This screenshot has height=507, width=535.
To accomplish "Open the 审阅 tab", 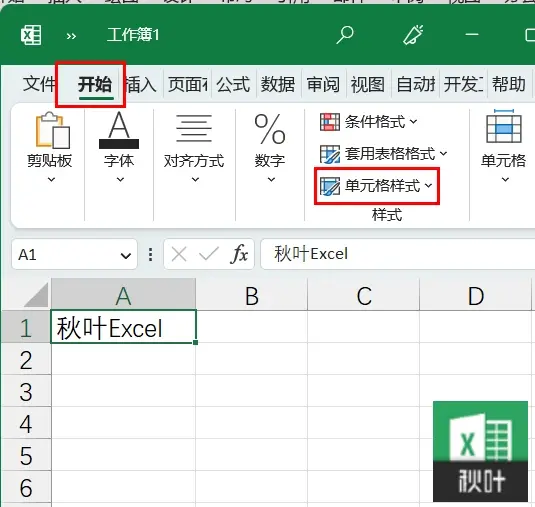I will (323, 84).
